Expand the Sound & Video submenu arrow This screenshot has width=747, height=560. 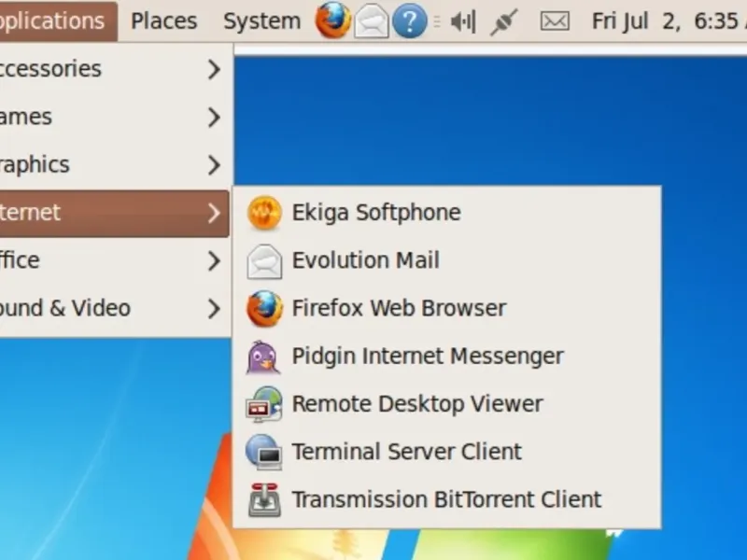pyautogui.click(x=215, y=309)
